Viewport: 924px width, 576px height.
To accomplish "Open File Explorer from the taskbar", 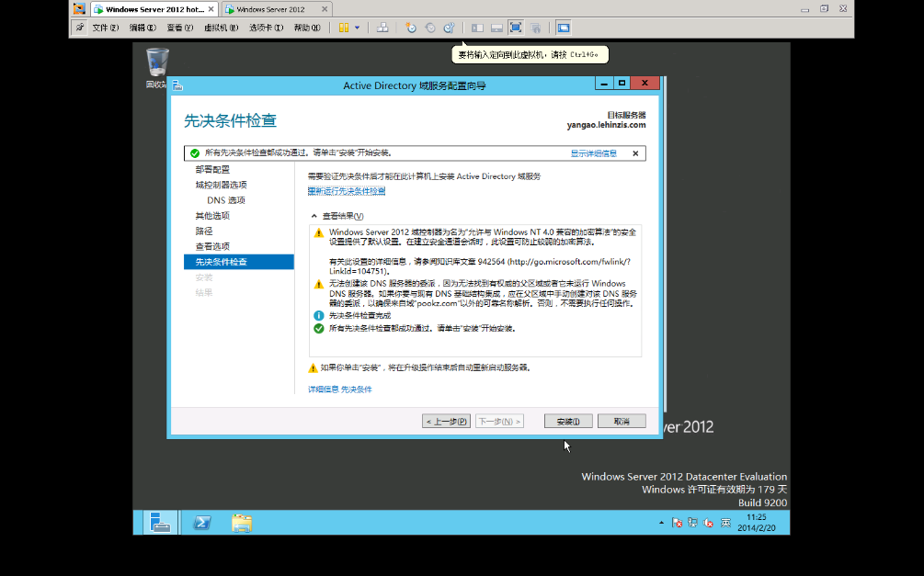I will (x=242, y=523).
